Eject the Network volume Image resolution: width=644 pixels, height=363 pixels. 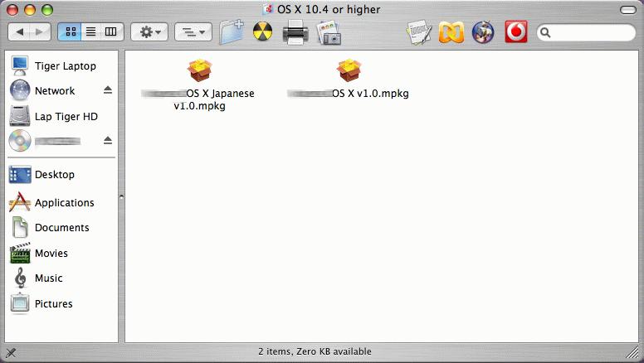[x=108, y=90]
